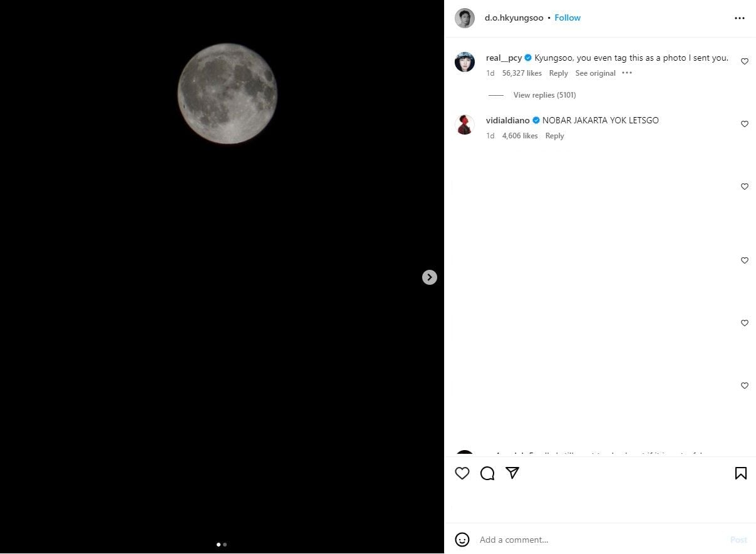Open more options on real__pcy's comment
Screen dimensions: 756x554
pos(627,73)
